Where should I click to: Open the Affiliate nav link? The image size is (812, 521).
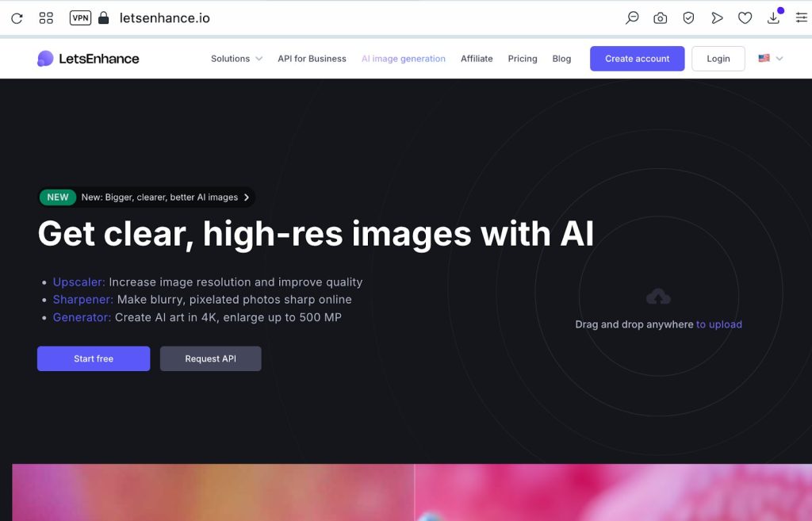pos(477,59)
